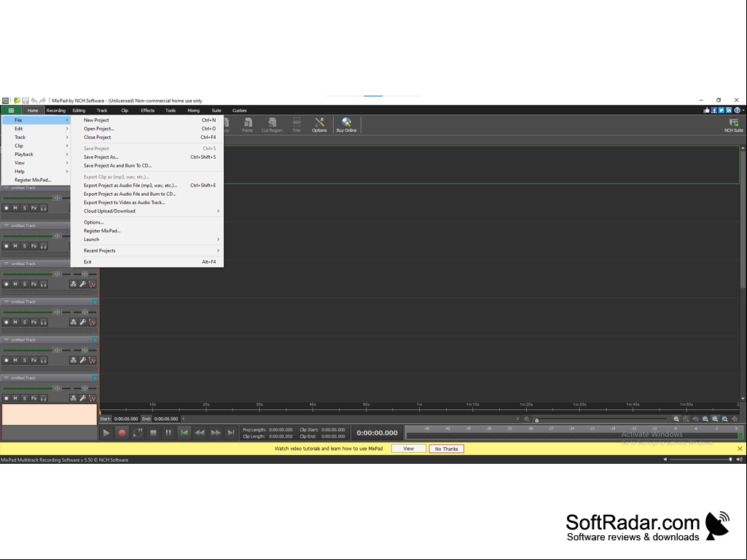The width and height of the screenshot is (747, 560).
Task: Click View in the yellow tutorial bar
Action: click(408, 449)
